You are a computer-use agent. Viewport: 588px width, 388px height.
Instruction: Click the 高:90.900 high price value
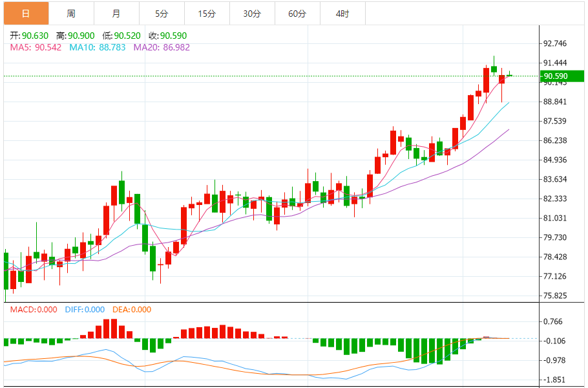[75, 36]
